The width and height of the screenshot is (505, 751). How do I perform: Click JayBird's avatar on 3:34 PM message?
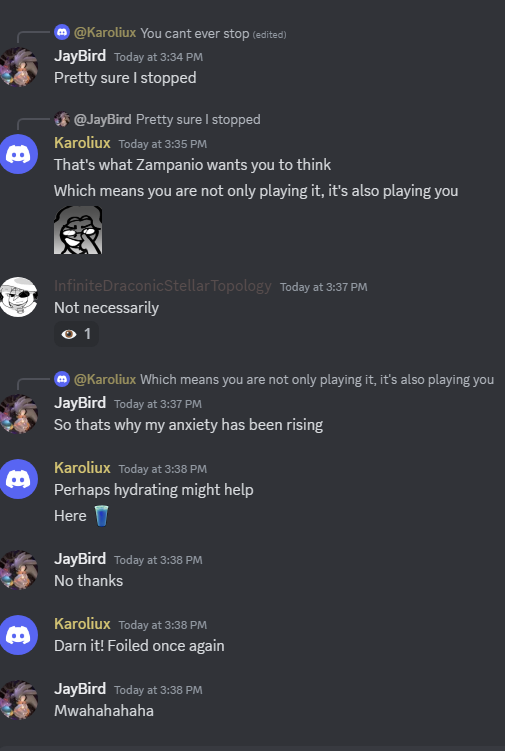coord(19,67)
